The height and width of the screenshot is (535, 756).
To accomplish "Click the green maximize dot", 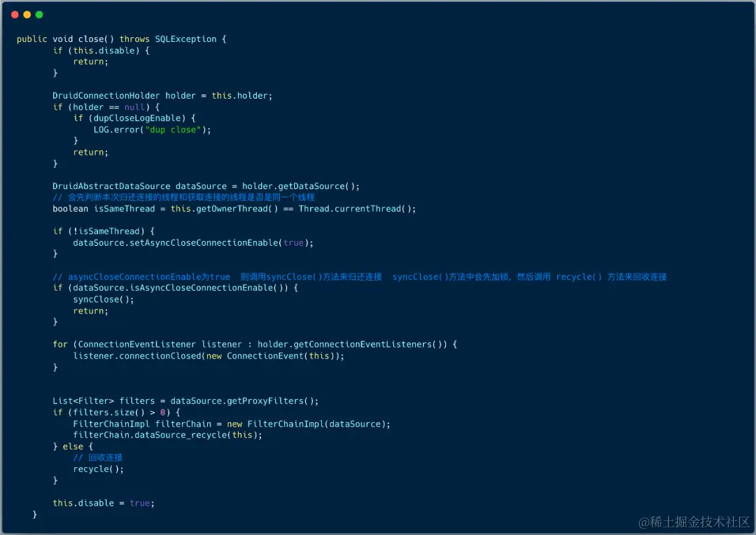I will pyautogui.click(x=39, y=15).
